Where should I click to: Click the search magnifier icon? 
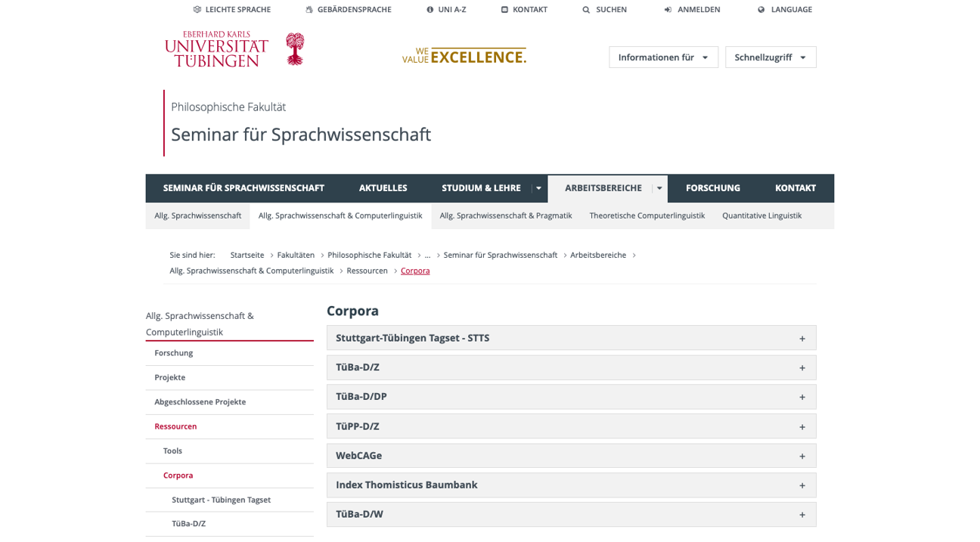click(x=586, y=10)
